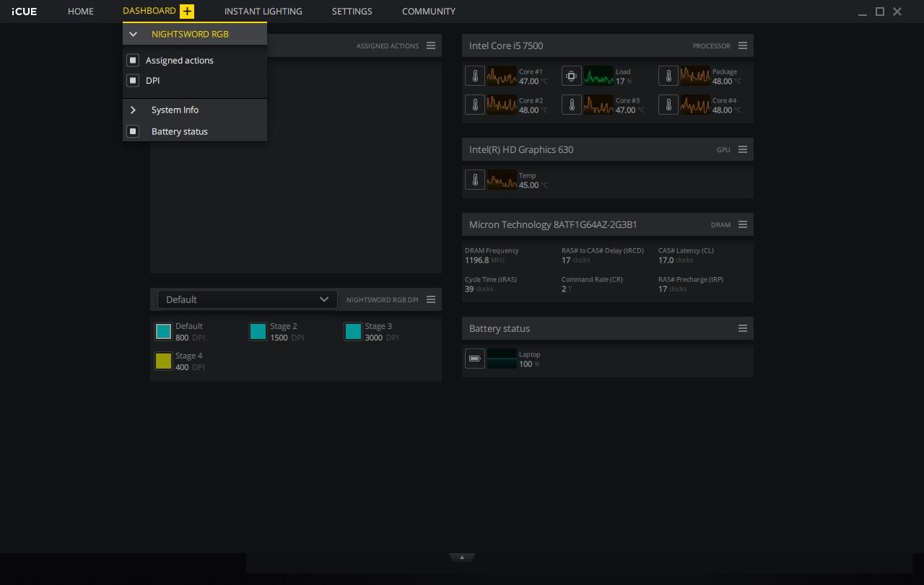Image resolution: width=924 pixels, height=585 pixels.
Task: Open the DRAM widget hamburger menu
Action: click(x=742, y=224)
